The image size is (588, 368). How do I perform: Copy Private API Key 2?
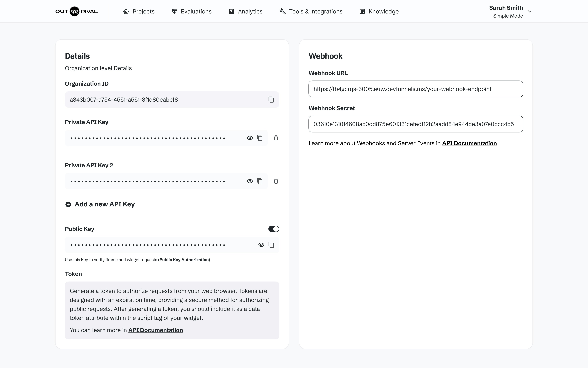point(260,181)
